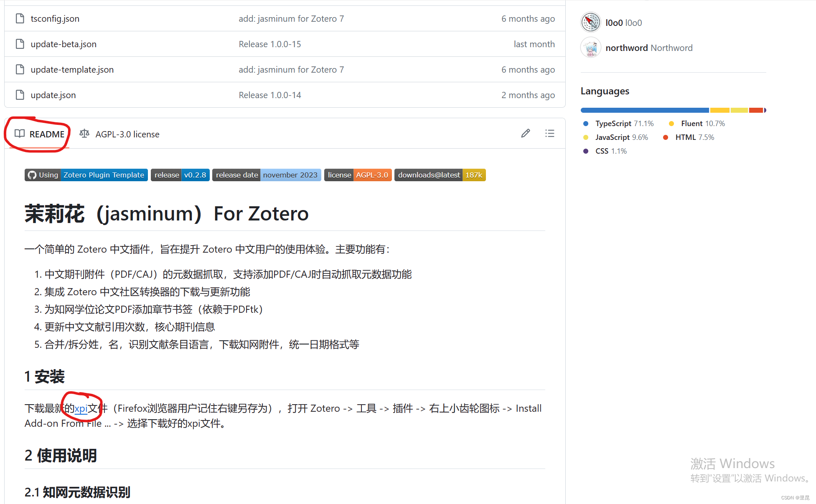The width and height of the screenshot is (816, 504).
Task: Click the "1 安装" heading
Action: pyautogui.click(x=44, y=376)
